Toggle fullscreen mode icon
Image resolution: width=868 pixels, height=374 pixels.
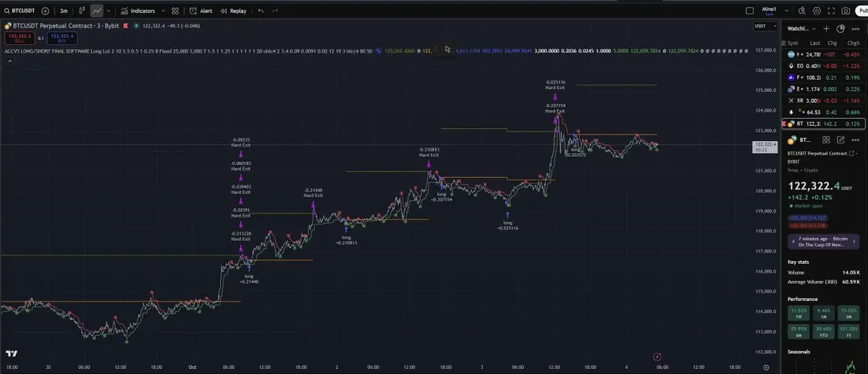(x=831, y=11)
